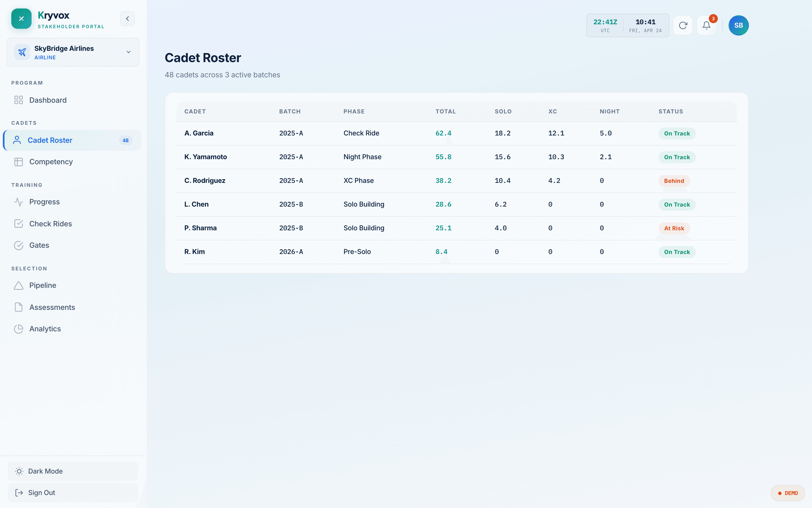Click the airplane icon beside SkyBridge Airlines
This screenshot has height=508, width=812.
pos(22,52)
